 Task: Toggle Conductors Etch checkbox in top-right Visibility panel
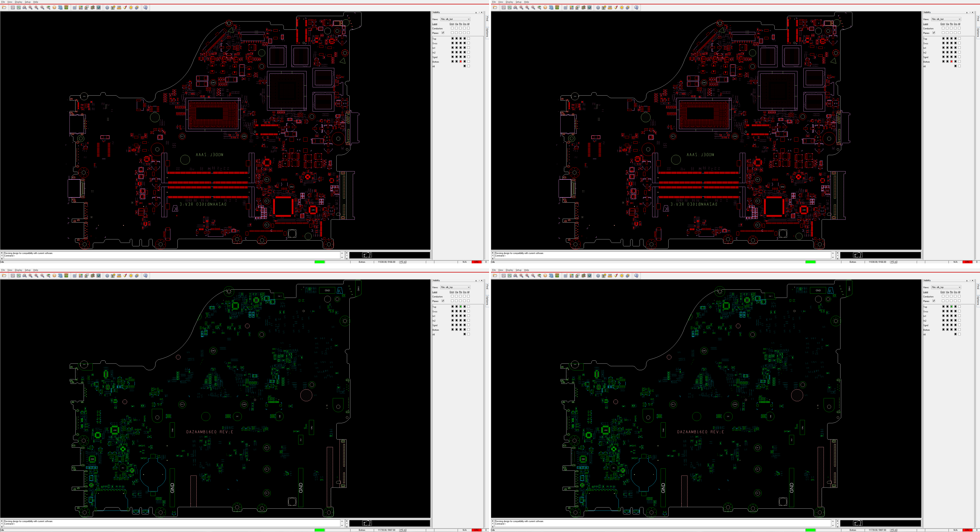tap(943, 28)
